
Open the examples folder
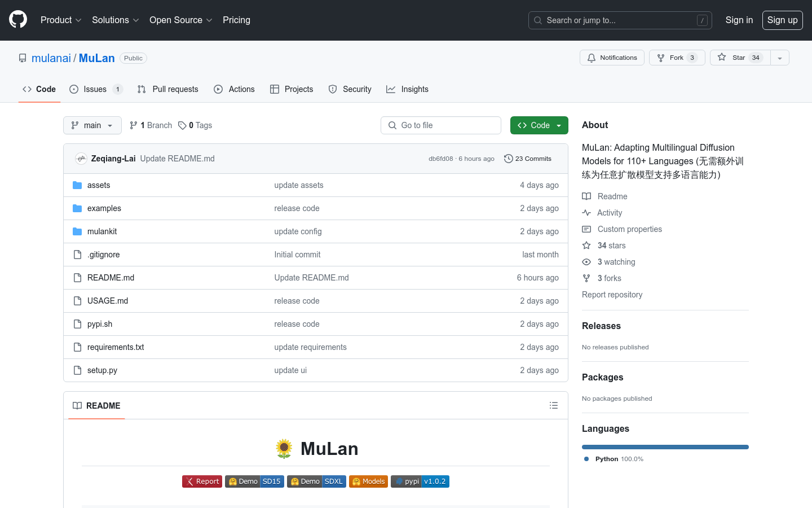[104, 208]
